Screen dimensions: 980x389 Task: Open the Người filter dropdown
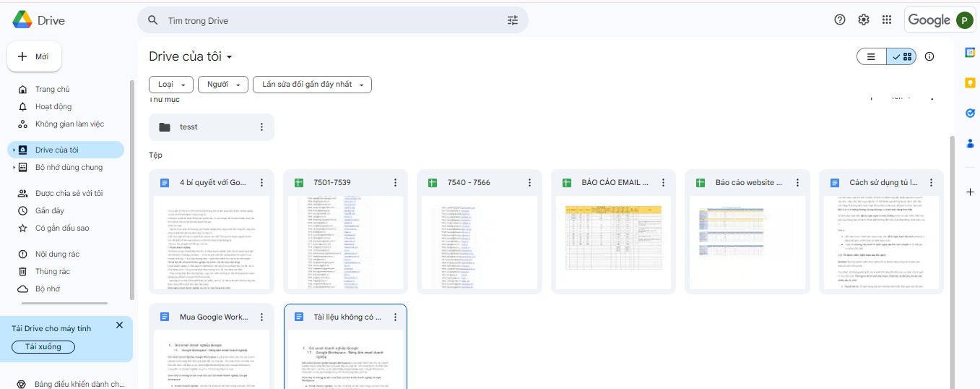(222, 85)
